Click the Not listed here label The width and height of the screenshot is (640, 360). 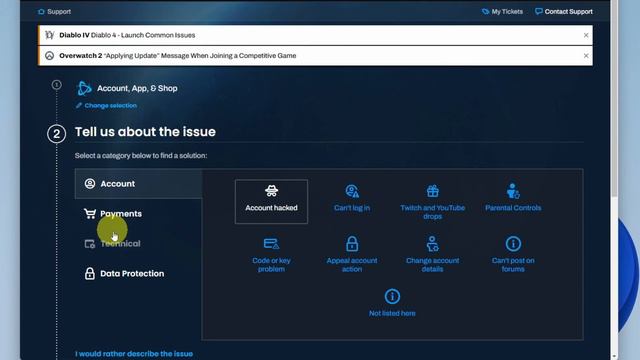(392, 313)
